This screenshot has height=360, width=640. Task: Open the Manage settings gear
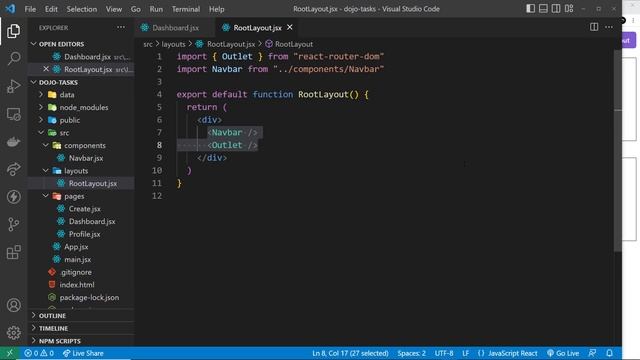[13, 333]
